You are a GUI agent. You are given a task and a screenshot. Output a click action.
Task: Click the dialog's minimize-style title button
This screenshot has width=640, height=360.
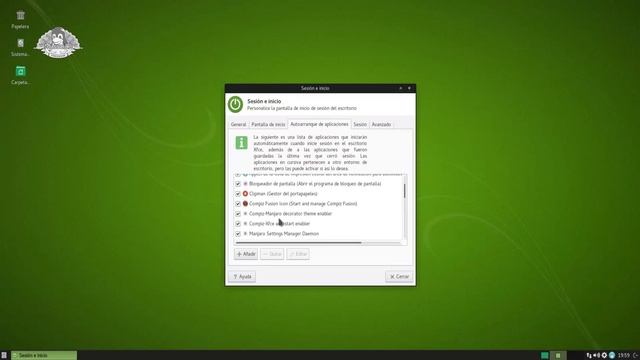[x=401, y=88]
